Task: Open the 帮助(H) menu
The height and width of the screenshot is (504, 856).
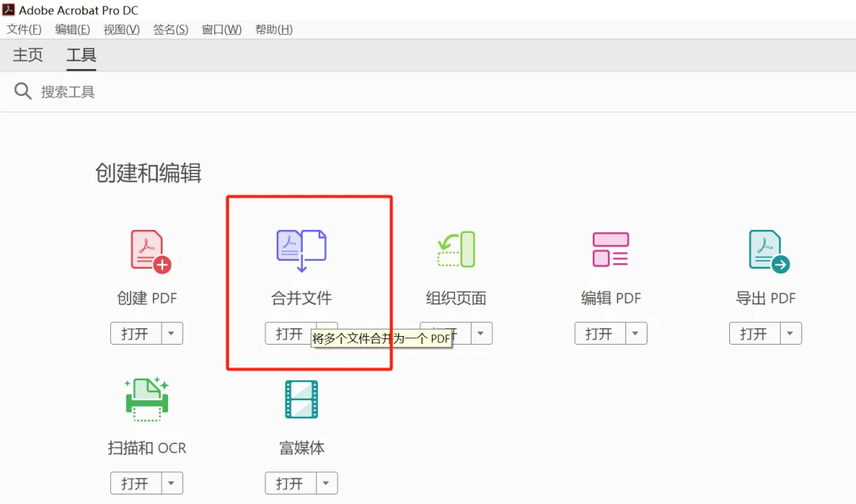Action: pyautogui.click(x=274, y=29)
